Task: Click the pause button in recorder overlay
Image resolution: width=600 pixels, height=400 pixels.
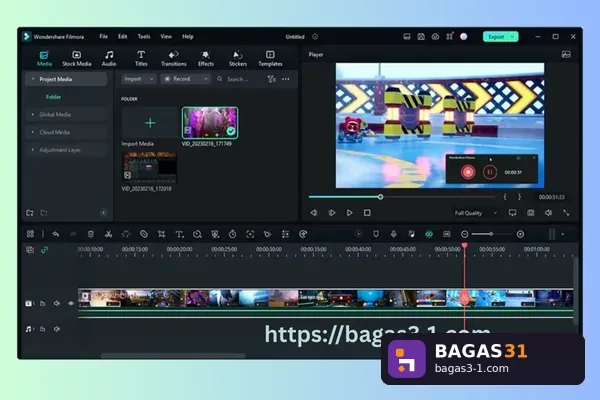Action: (x=489, y=172)
